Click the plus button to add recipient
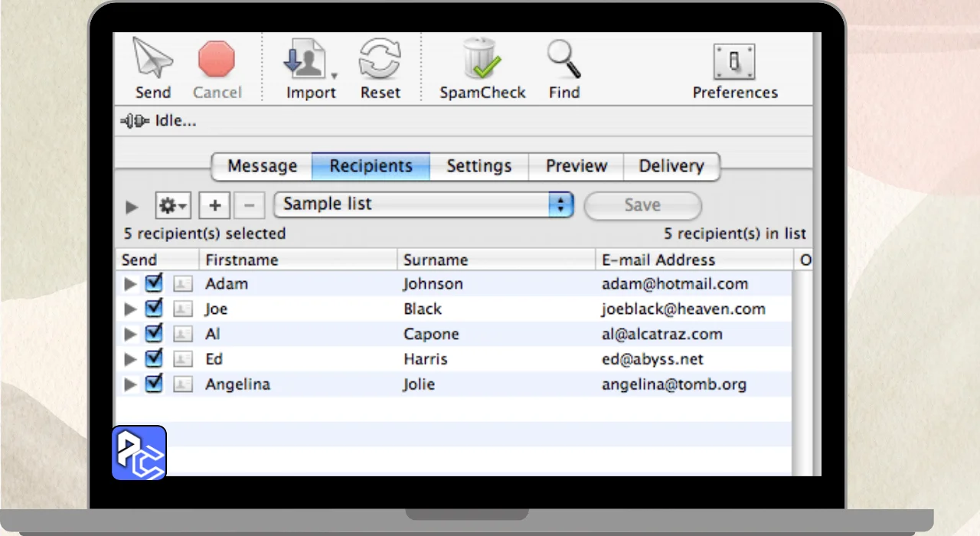This screenshot has height=536, width=980. [x=214, y=205]
